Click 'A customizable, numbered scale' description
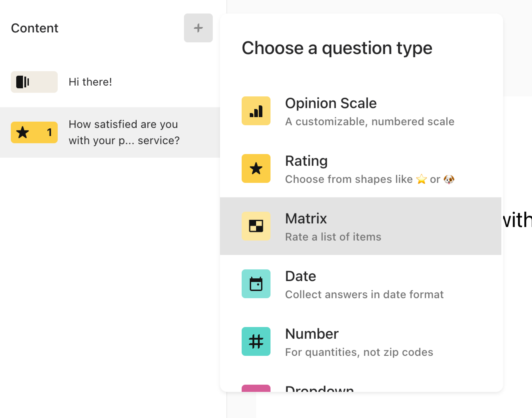This screenshot has width=532, height=418. coord(370,122)
